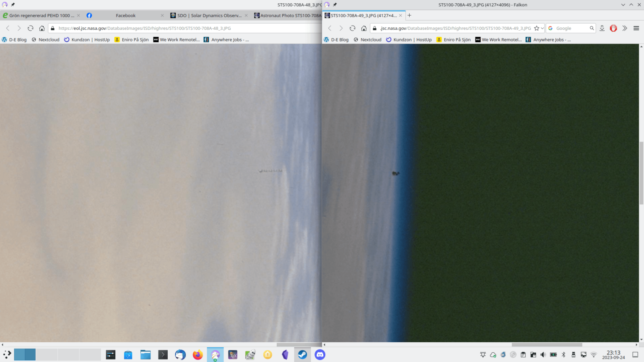This screenshot has height=362, width=644.
Task: Mute audio via the tray speaker icon
Action: coord(543,354)
